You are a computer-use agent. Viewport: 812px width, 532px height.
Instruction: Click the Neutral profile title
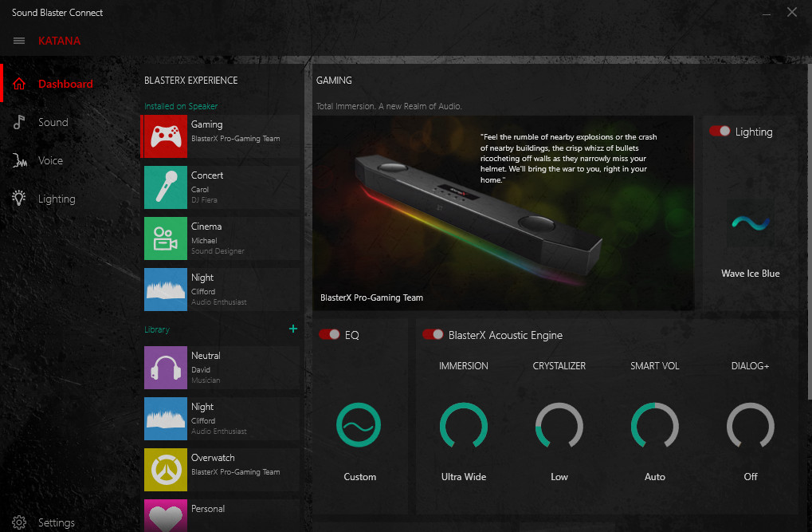[x=206, y=356]
